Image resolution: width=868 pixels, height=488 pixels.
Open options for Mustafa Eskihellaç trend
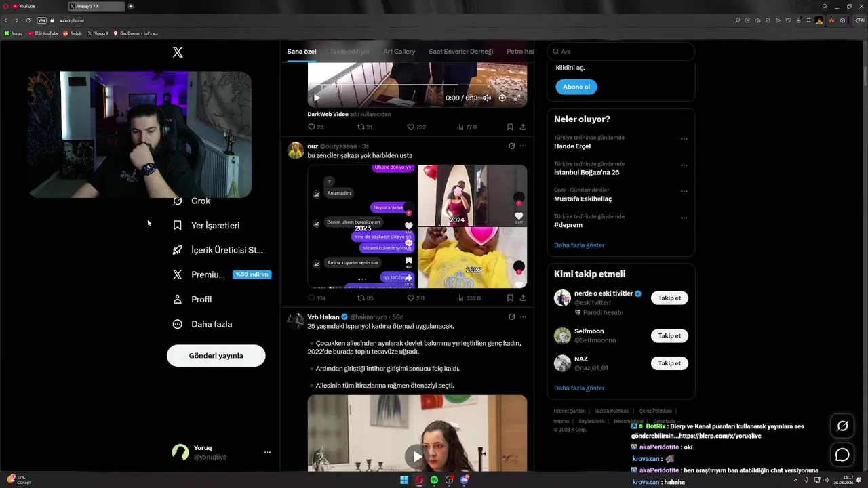[x=684, y=192]
